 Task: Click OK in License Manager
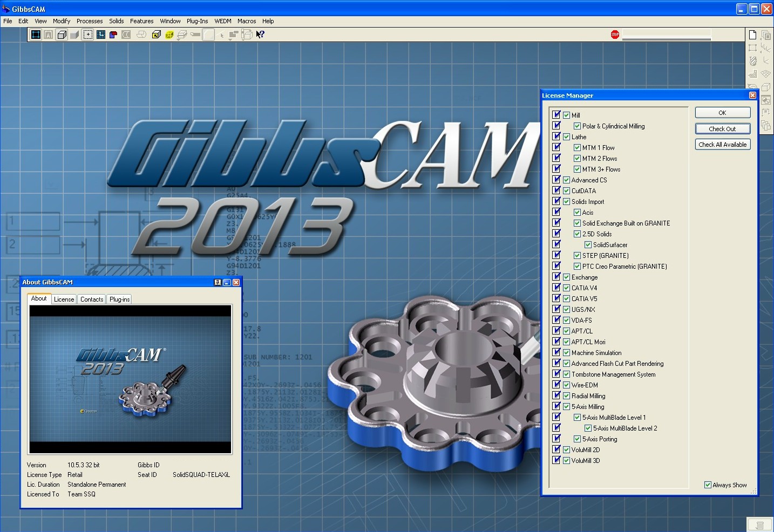pos(723,113)
